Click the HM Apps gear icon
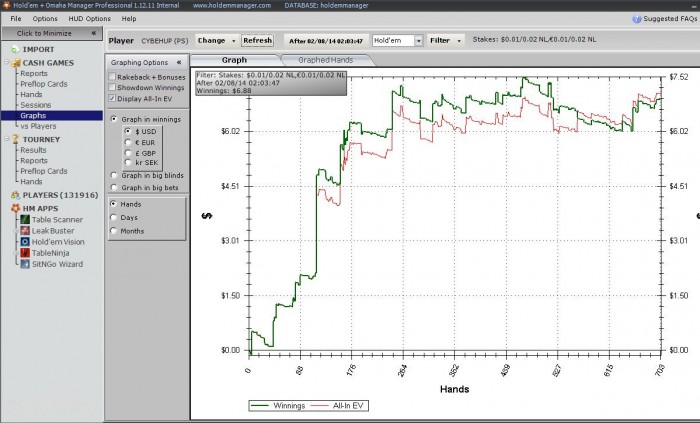The width and height of the screenshot is (700, 423). point(16,208)
